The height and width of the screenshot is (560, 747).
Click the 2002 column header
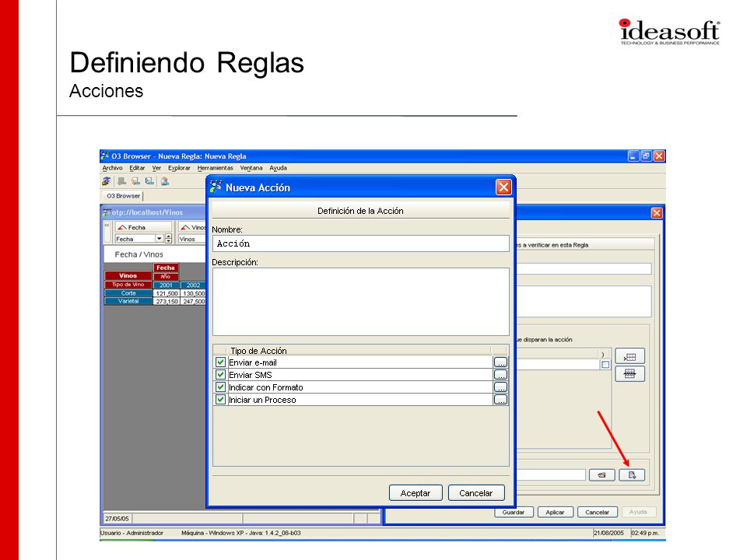pyautogui.click(x=193, y=285)
